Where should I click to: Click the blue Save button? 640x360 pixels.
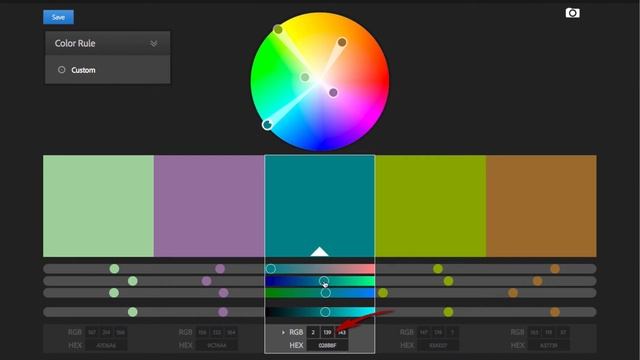[58, 17]
